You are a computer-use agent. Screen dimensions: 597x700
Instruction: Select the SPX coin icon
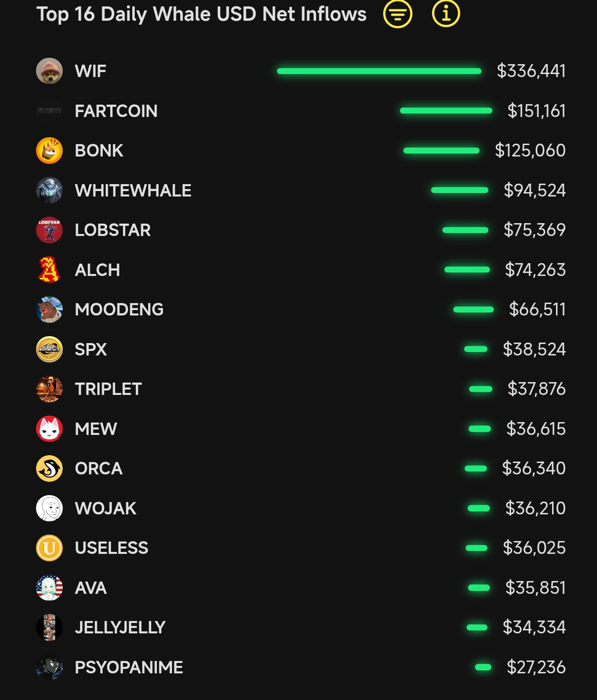pos(49,350)
